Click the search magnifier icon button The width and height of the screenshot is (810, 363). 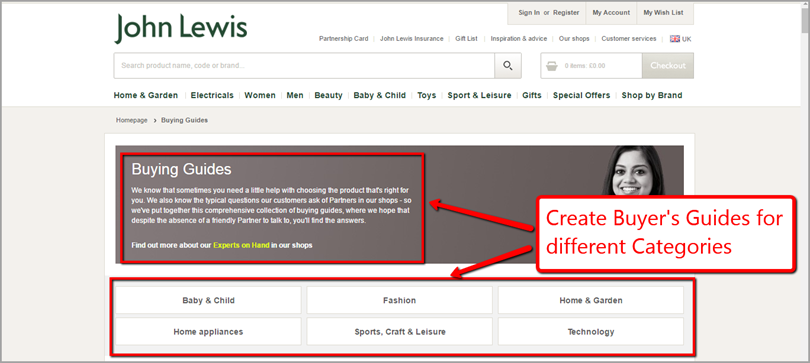(508, 66)
